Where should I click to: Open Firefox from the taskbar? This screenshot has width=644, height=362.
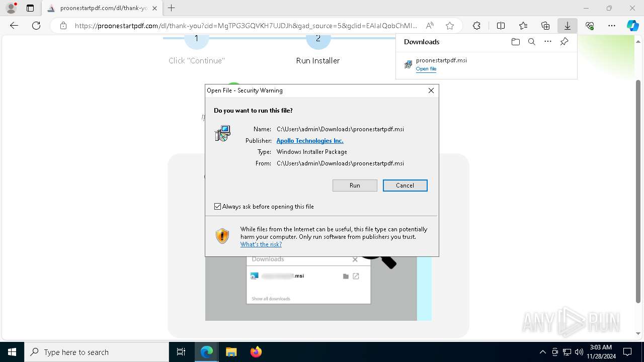256,352
